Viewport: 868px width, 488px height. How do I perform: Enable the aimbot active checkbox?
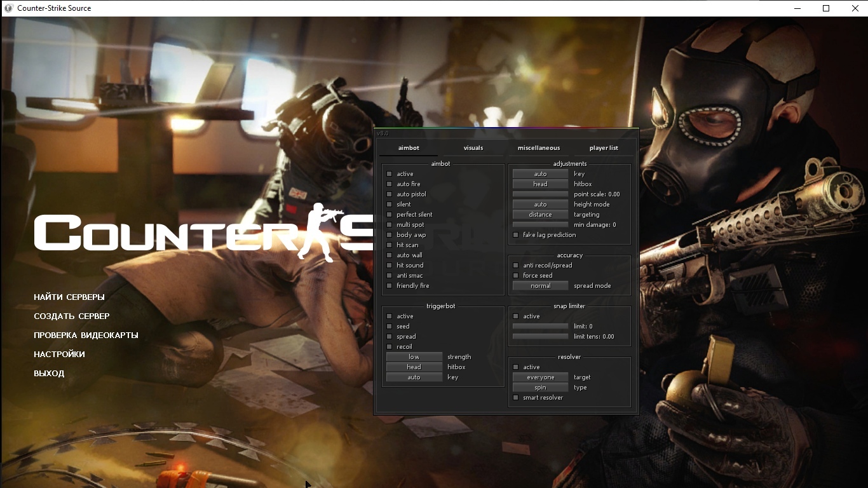point(390,174)
